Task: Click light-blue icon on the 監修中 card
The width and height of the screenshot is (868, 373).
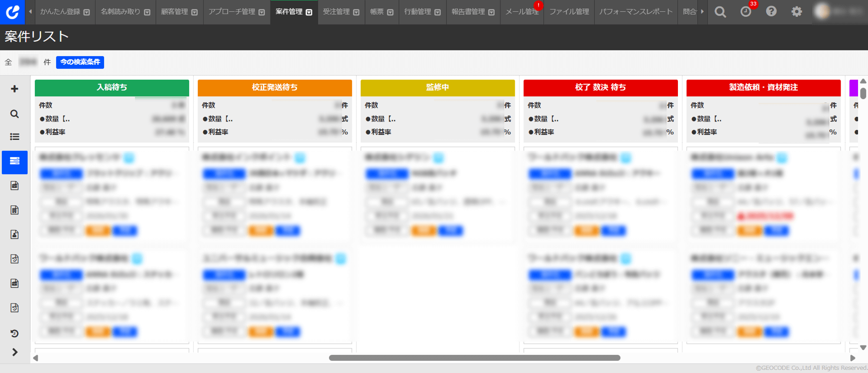Action: pyautogui.click(x=438, y=158)
